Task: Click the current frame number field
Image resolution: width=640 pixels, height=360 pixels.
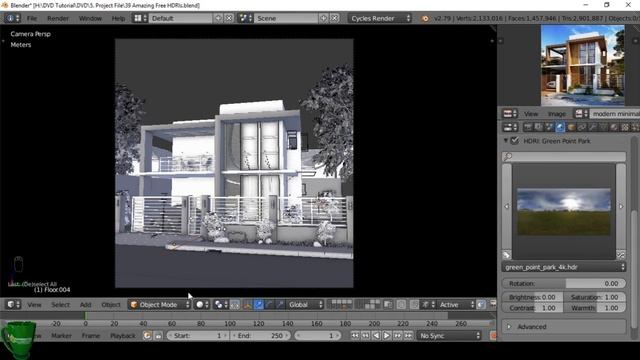Action: pyautogui.click(x=317, y=336)
